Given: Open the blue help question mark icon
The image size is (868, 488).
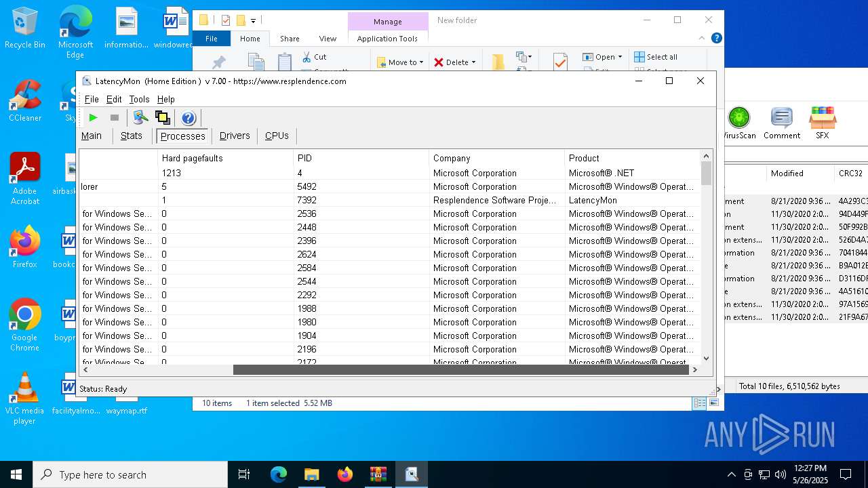Looking at the screenshot, I should (x=189, y=118).
